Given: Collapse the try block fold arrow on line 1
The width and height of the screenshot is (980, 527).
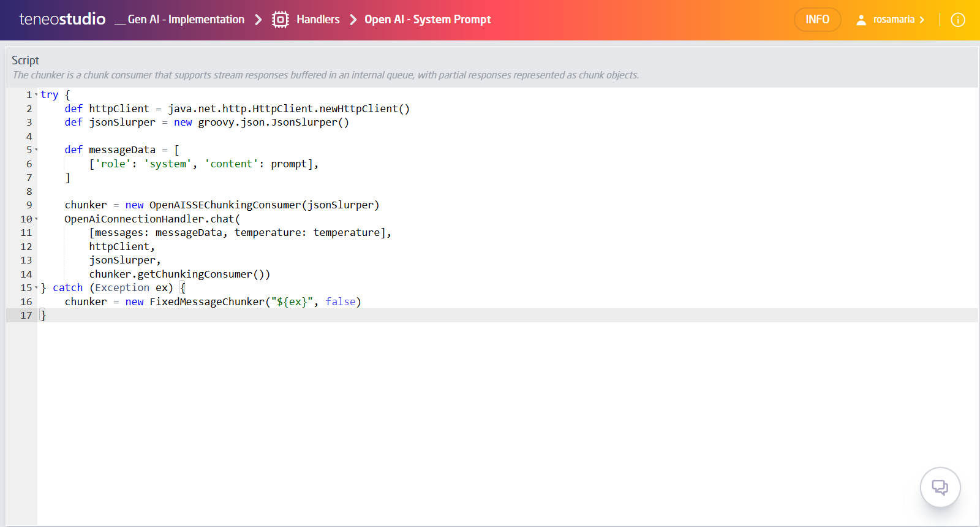Looking at the screenshot, I should pyautogui.click(x=36, y=95).
